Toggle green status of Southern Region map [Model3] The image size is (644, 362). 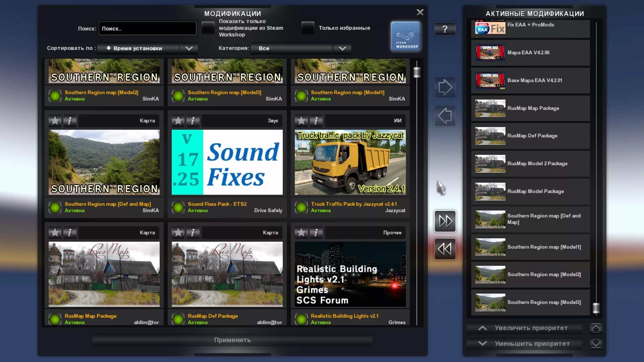pyautogui.click(x=178, y=96)
